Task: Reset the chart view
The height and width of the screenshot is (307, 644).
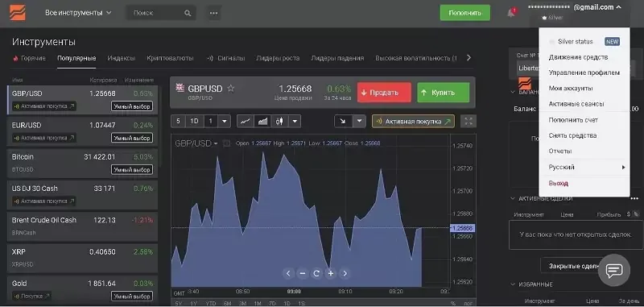Action: (x=316, y=273)
